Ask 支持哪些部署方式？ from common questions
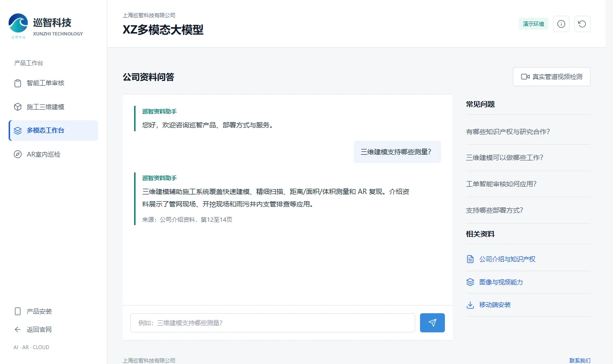The width and height of the screenshot is (613, 364). click(528, 210)
